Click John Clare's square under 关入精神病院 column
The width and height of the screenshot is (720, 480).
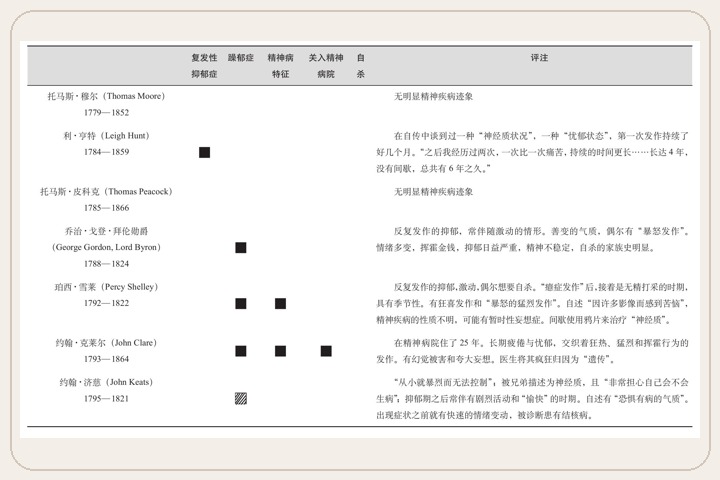click(x=326, y=351)
